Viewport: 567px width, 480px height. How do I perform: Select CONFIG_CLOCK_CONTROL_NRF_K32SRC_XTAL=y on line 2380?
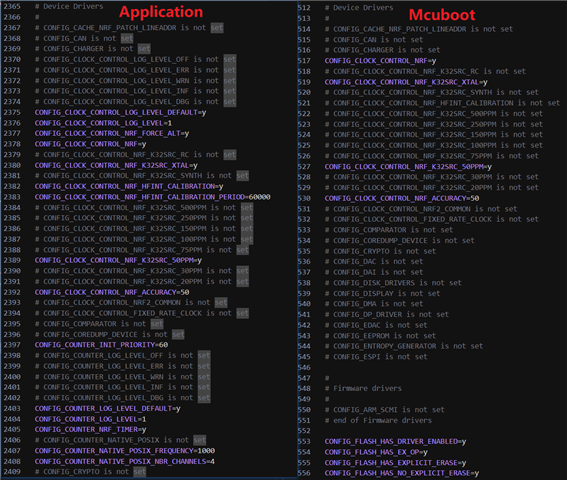click(x=116, y=165)
